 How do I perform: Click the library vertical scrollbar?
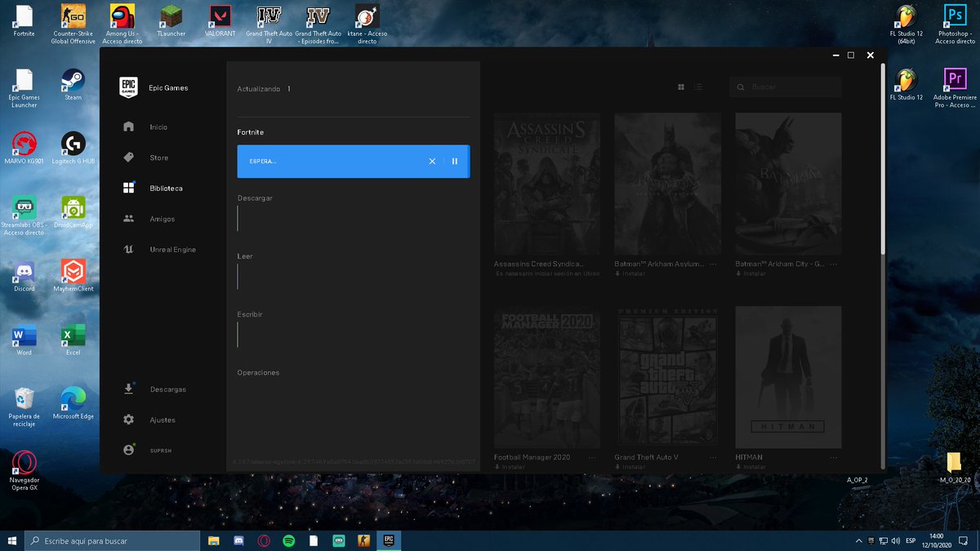tap(882, 159)
